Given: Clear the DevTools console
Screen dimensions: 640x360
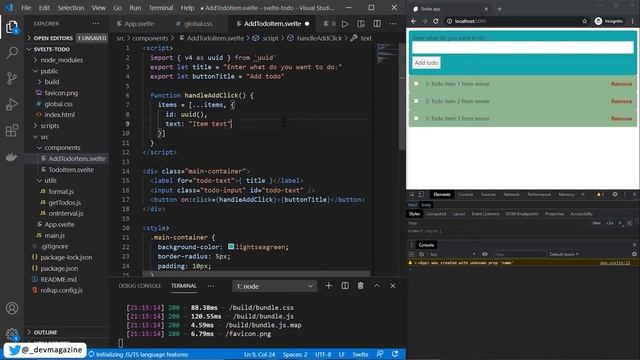Looking at the screenshot, I should coord(421,254).
